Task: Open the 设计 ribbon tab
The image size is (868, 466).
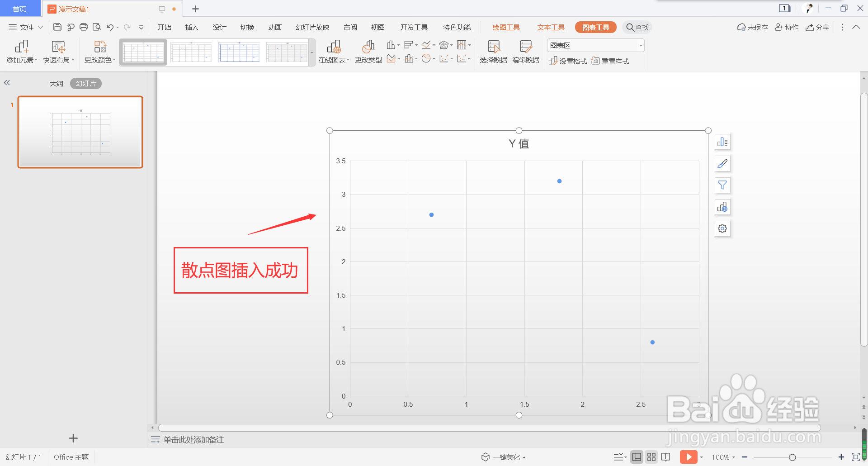Action: 219,27
